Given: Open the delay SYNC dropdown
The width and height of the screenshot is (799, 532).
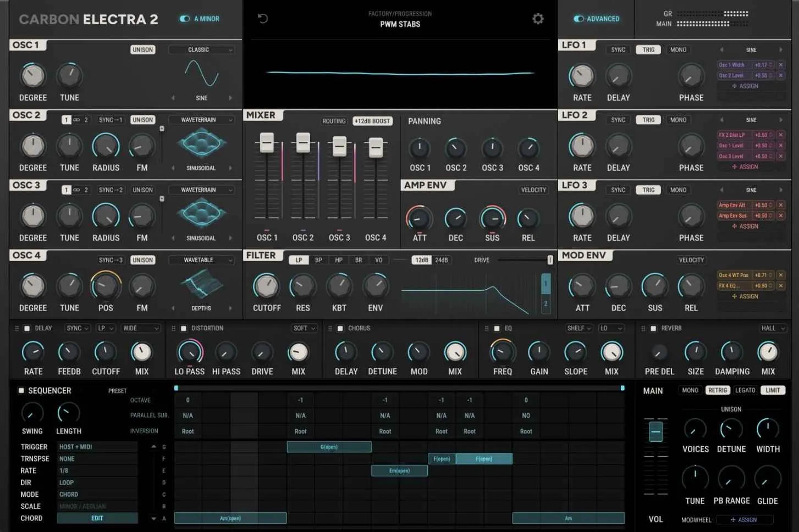Looking at the screenshot, I should pos(77,328).
